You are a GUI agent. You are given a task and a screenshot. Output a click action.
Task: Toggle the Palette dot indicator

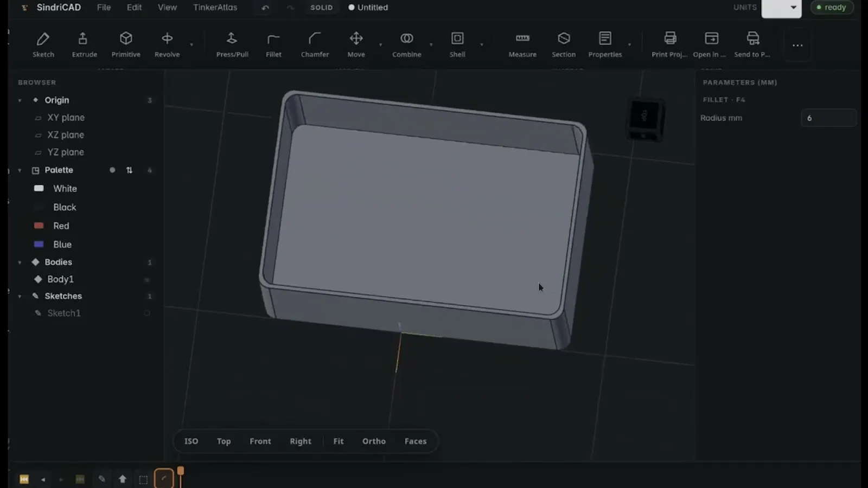point(112,170)
